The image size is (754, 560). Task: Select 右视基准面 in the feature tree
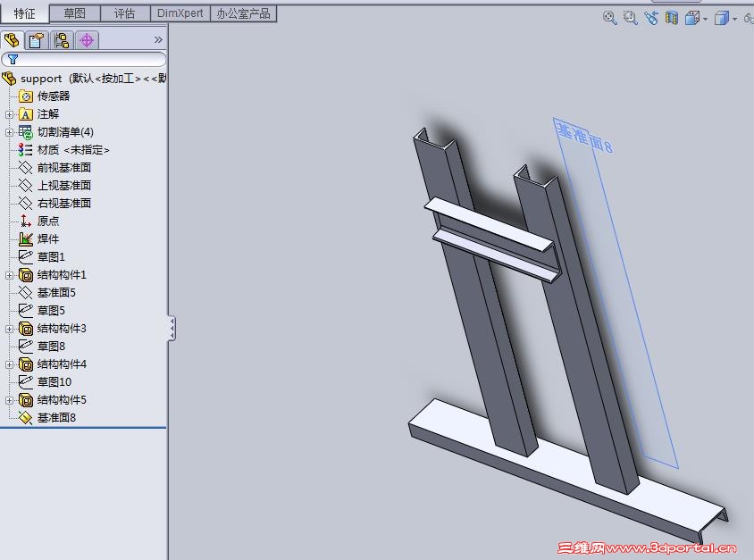click(64, 204)
